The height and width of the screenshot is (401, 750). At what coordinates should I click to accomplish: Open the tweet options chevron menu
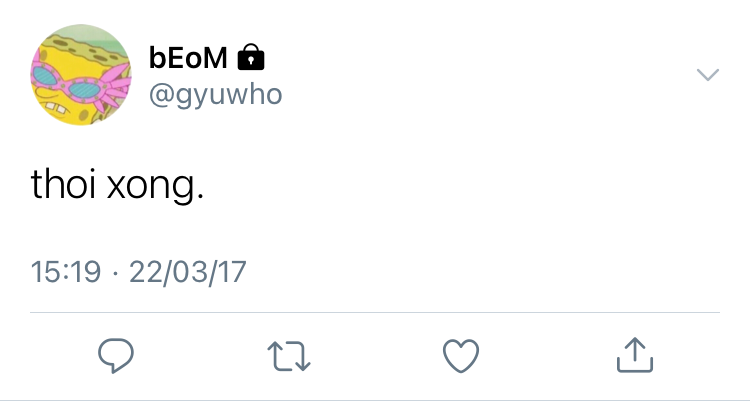(707, 75)
